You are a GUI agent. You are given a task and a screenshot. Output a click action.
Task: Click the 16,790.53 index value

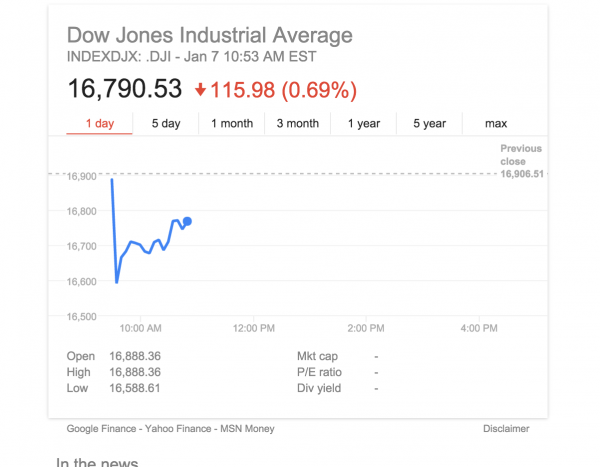(x=124, y=89)
